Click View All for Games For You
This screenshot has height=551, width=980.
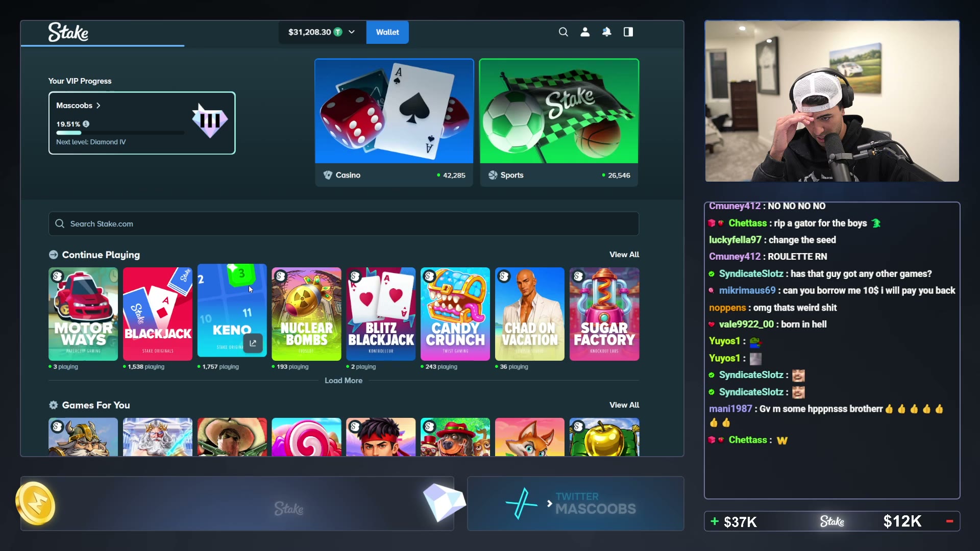(x=624, y=405)
